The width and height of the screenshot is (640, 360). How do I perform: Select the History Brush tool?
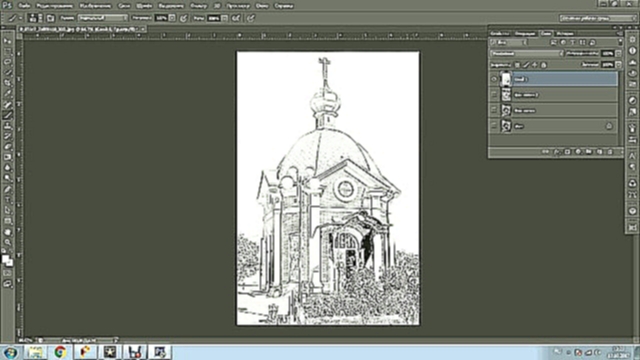[7, 136]
